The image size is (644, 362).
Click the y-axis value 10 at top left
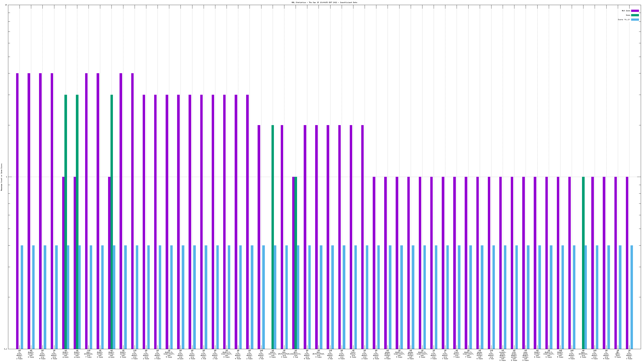(x=6, y=5)
